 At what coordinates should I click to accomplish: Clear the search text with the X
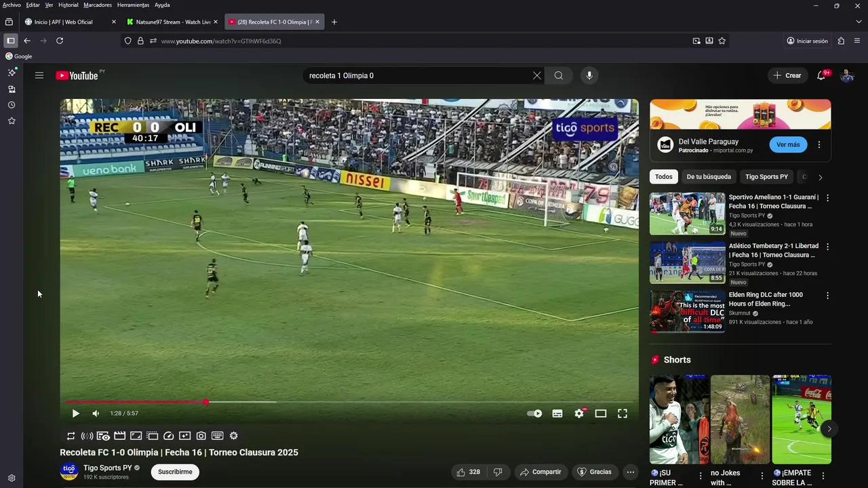pos(537,75)
